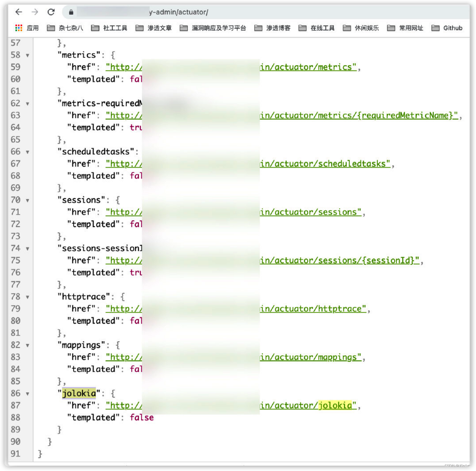Open the 常用网址 bookmark folder
The image size is (476, 471).
[405, 28]
